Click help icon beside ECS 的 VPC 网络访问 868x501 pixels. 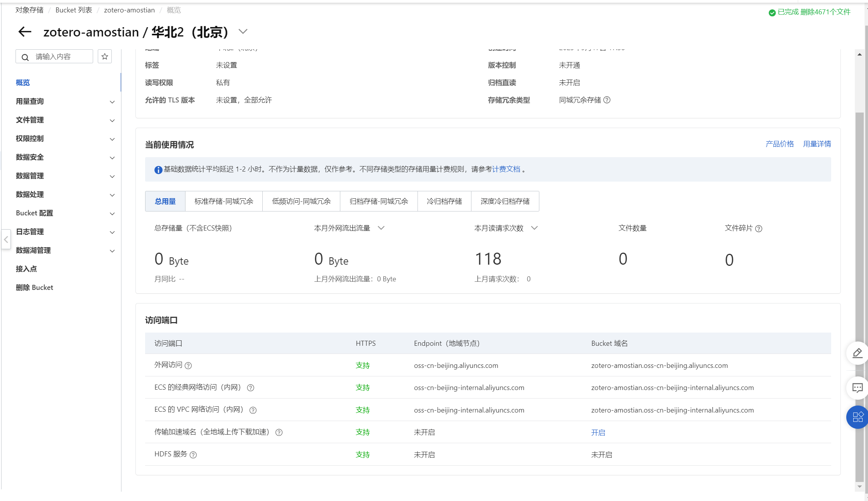tap(253, 410)
